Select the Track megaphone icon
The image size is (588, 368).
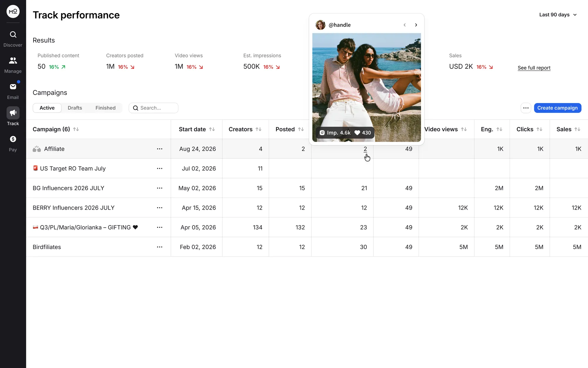(13, 113)
